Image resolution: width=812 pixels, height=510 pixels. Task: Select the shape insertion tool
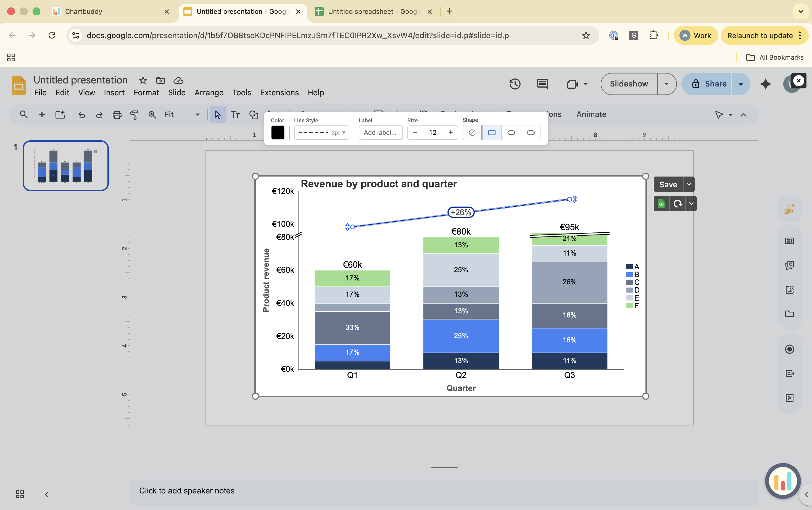point(254,115)
